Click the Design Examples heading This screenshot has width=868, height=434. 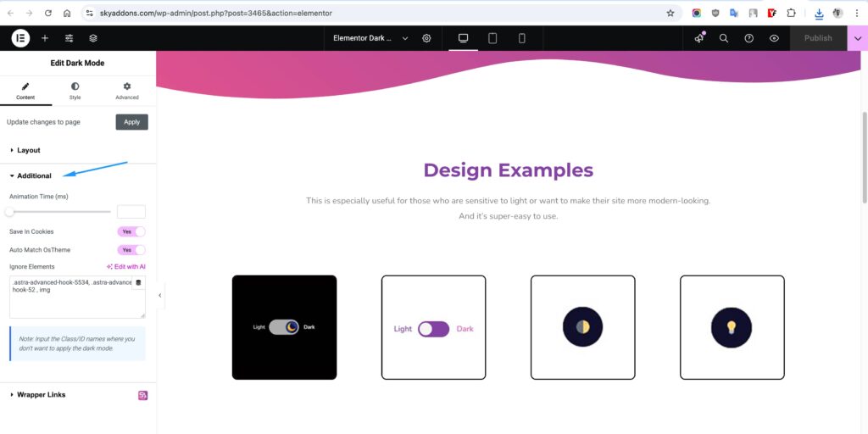coord(509,170)
